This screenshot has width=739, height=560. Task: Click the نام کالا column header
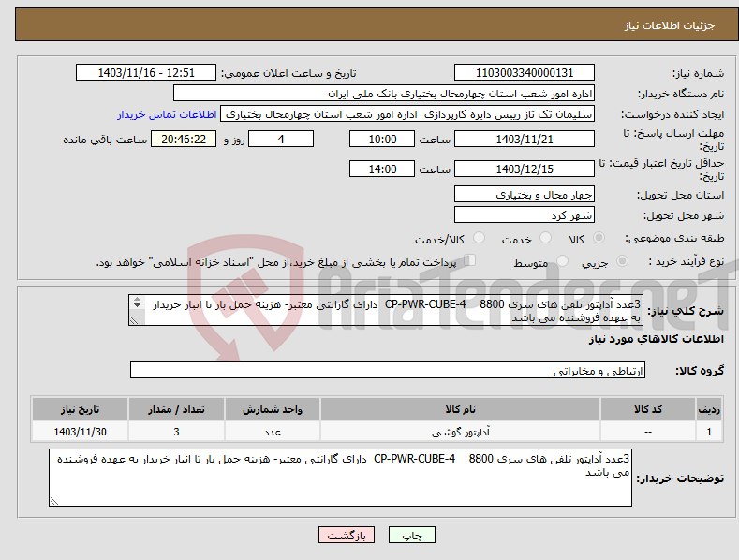click(460, 409)
